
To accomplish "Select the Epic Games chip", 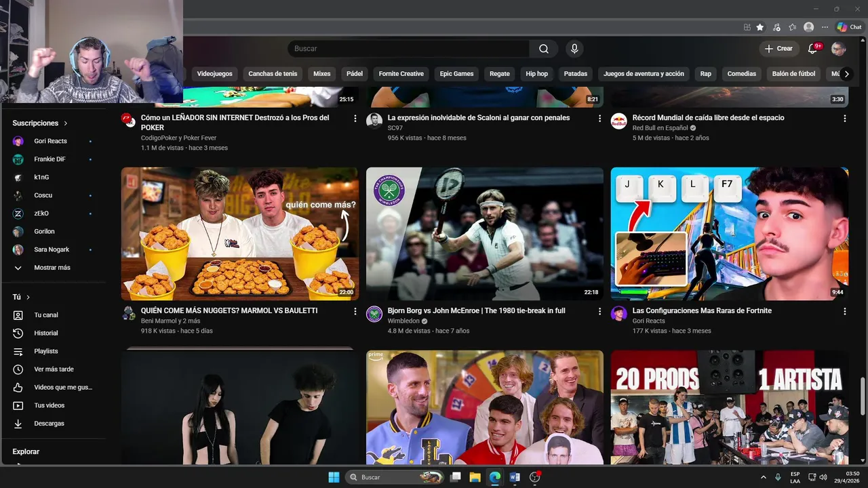I will pos(456,74).
